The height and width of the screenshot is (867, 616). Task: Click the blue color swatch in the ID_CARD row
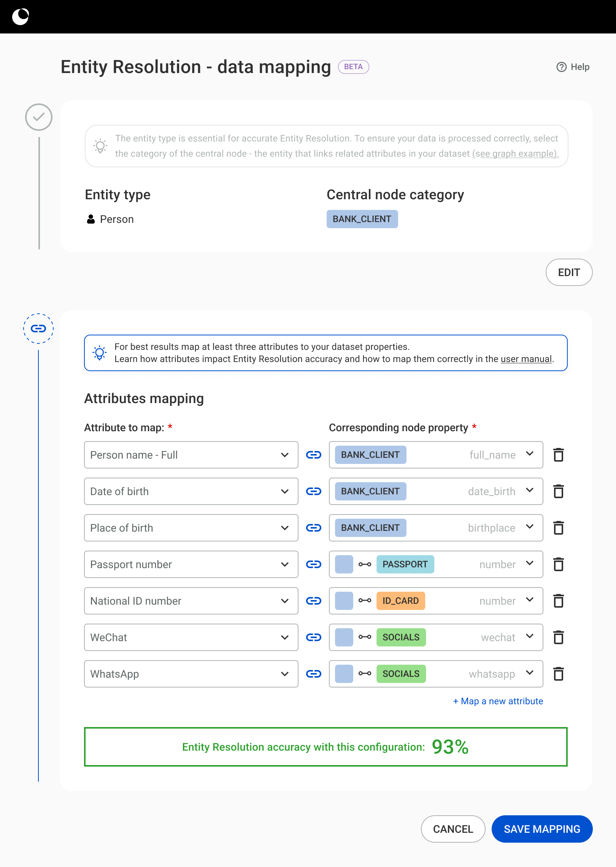click(x=344, y=601)
